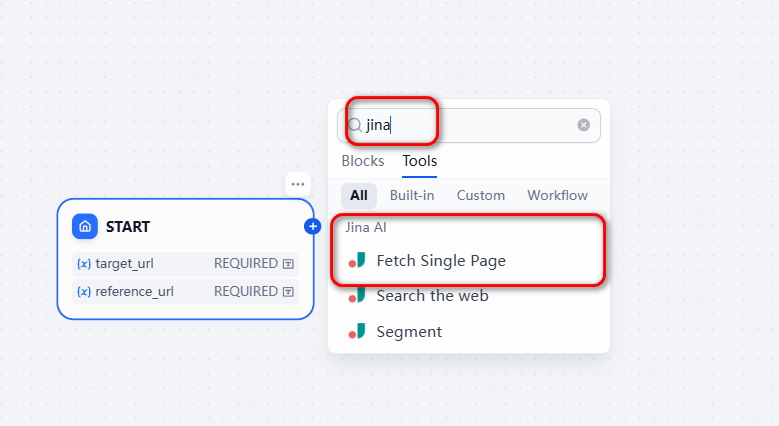This screenshot has height=426, width=779.
Task: Choose the Segment tool
Action: (409, 331)
